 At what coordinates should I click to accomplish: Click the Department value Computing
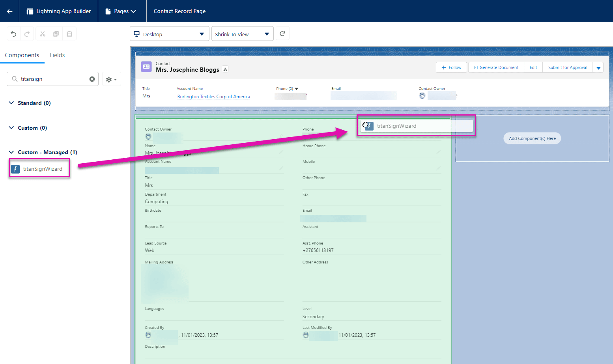click(x=156, y=202)
